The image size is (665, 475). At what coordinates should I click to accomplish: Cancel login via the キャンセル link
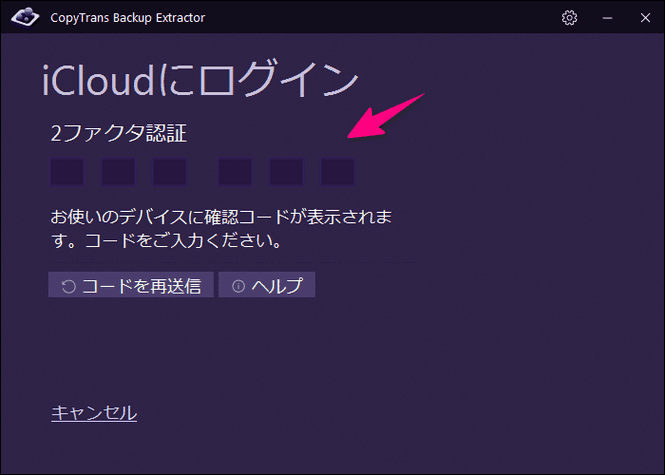[x=94, y=413]
